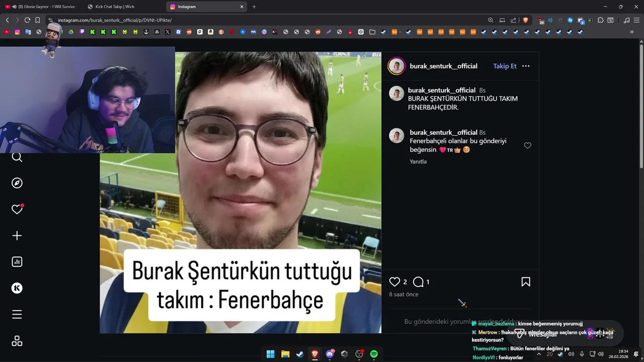Viewport: 644px width, 362px height.
Task: Open File Explorer from the taskbar
Action: point(285,354)
